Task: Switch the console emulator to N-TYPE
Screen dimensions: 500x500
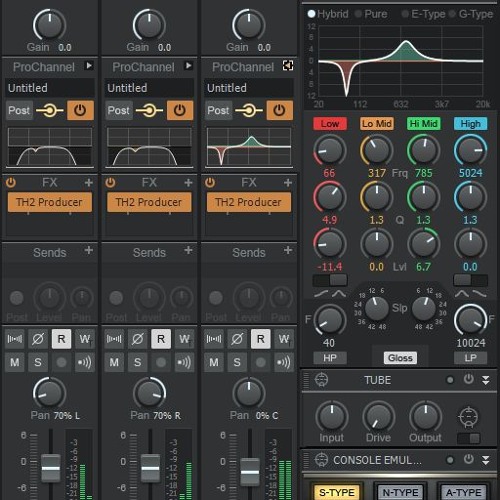Action: click(400, 492)
